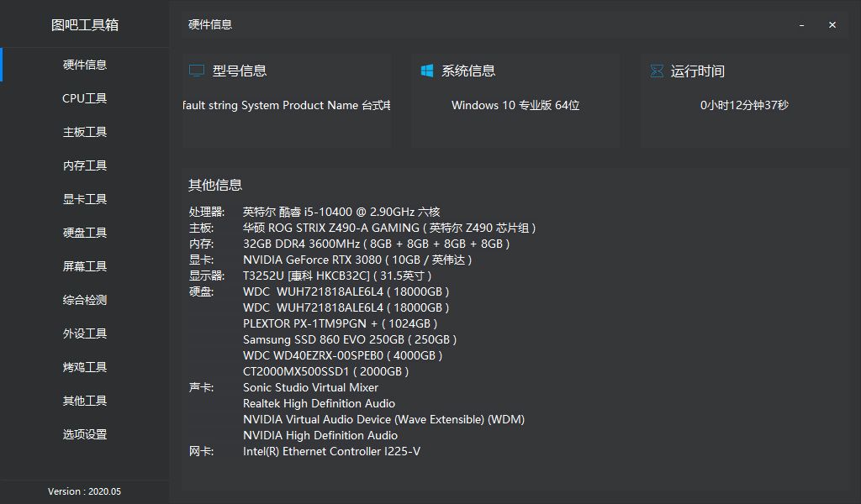Select 硬盘工具 from the sidebar
Viewport: 861px width, 504px height.
[85, 233]
